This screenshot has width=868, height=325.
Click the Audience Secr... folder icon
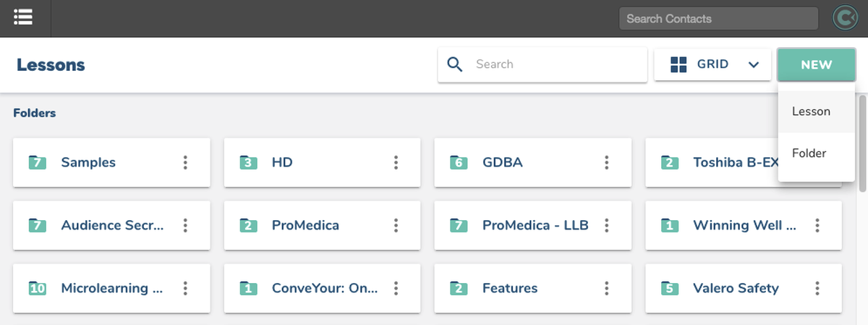[38, 226]
